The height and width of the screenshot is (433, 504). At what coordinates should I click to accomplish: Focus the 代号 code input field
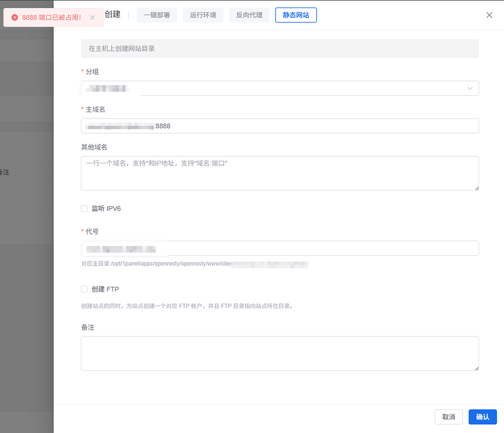pos(279,248)
